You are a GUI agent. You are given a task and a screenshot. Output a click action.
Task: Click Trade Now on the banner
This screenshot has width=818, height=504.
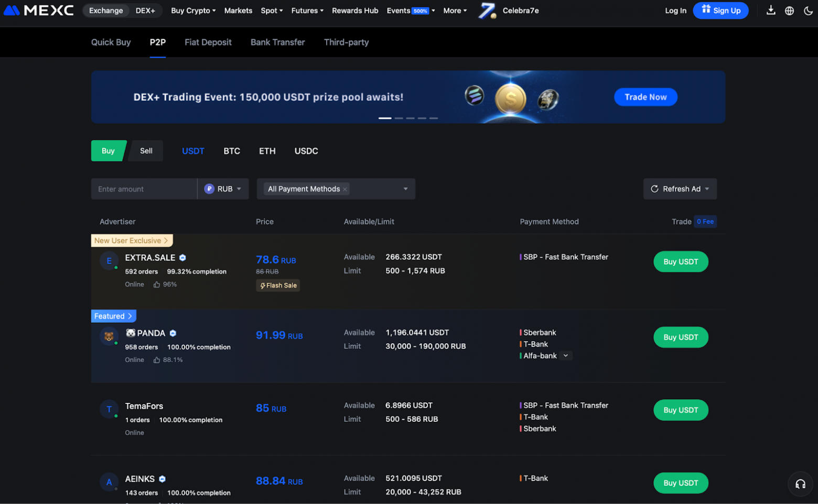click(x=645, y=97)
